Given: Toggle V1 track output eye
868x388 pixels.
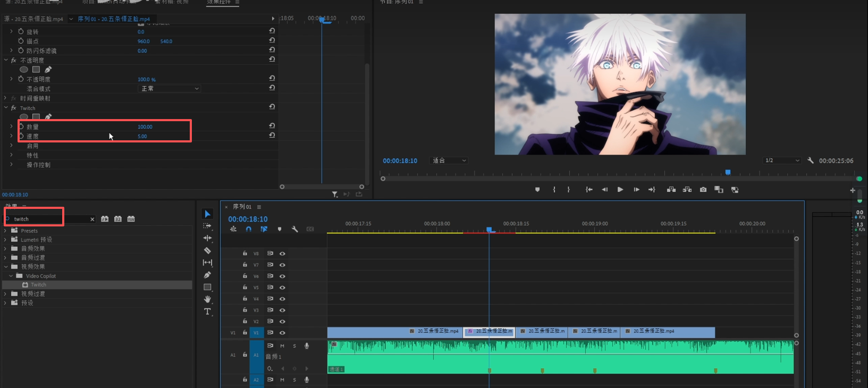Looking at the screenshot, I should tap(282, 333).
